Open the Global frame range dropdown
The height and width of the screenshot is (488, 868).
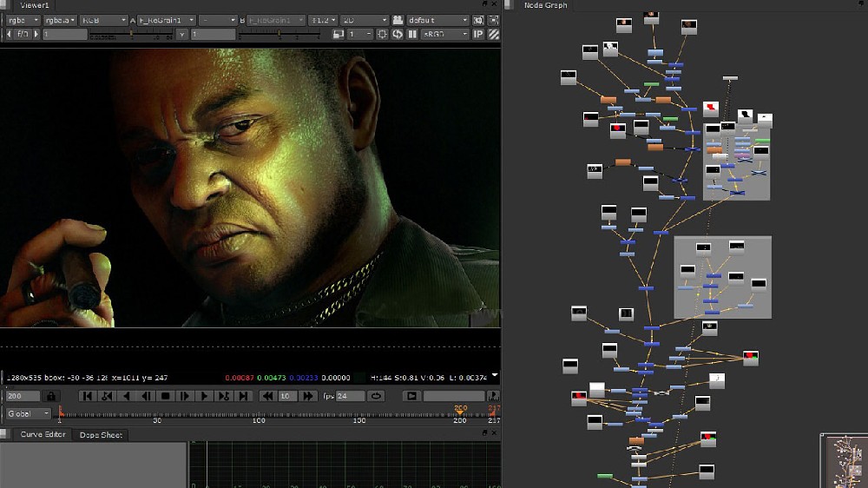coord(29,413)
